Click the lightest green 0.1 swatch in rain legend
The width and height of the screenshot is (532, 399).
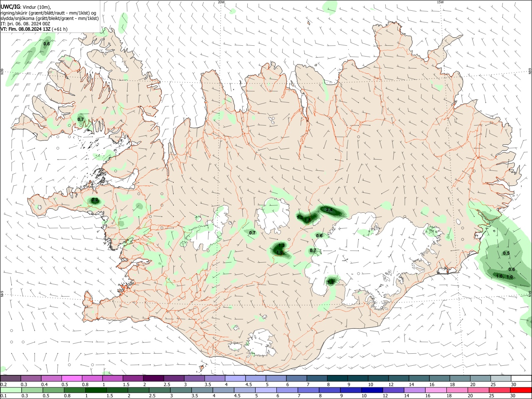coord(10,390)
